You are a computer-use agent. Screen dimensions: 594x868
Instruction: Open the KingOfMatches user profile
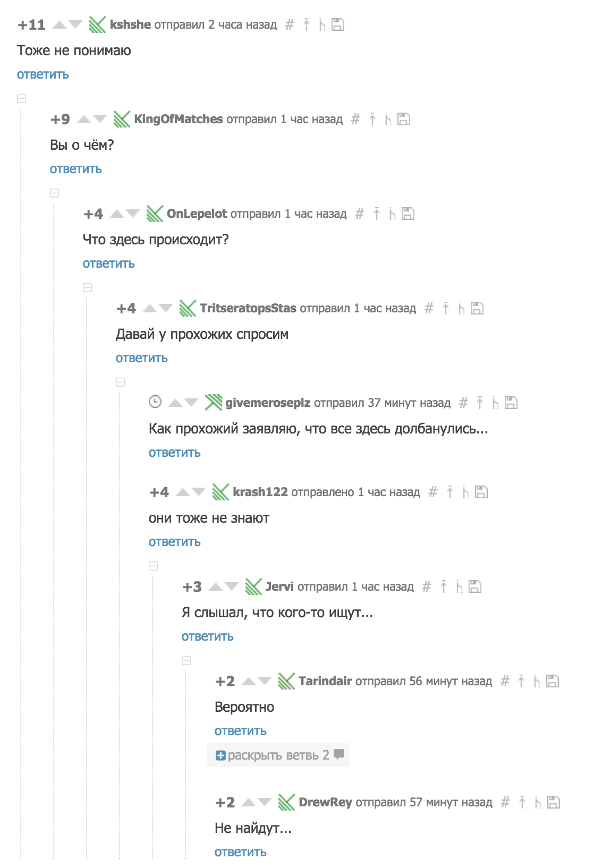coord(179,119)
